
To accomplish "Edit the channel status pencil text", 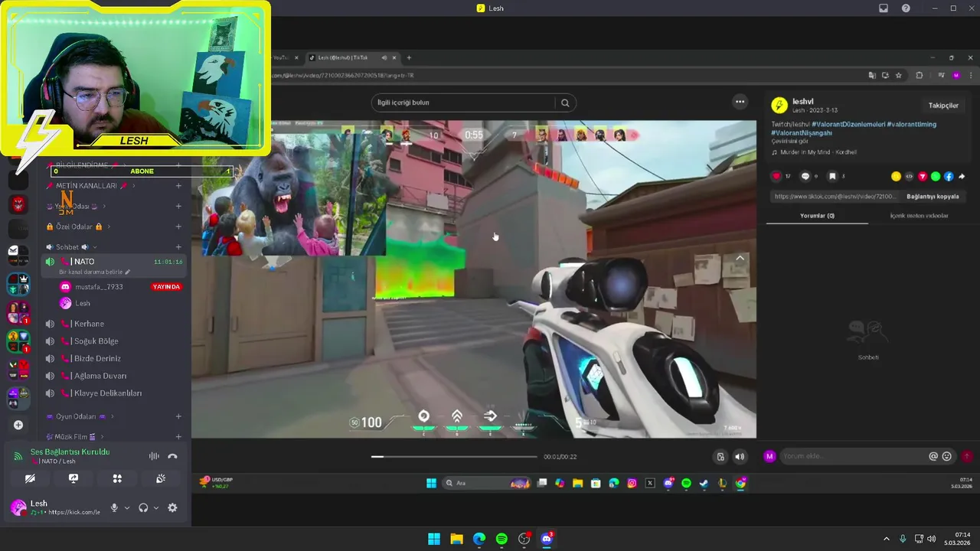I will pyautogui.click(x=94, y=272).
